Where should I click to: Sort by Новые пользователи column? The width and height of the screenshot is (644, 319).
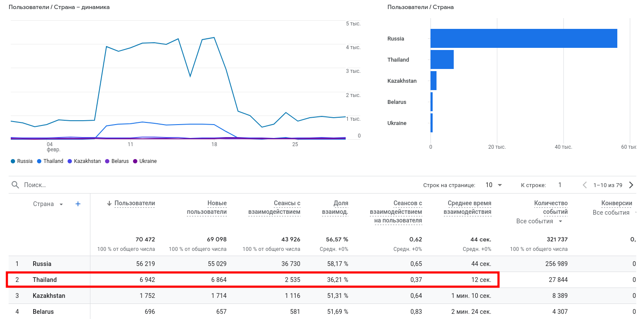(207, 207)
